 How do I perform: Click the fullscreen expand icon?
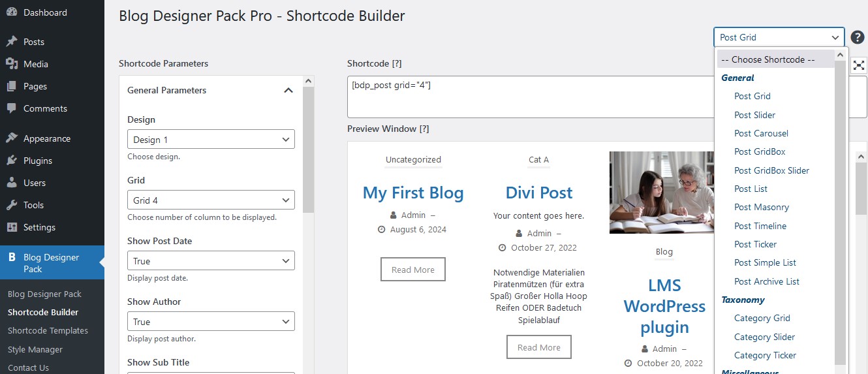coord(859,65)
